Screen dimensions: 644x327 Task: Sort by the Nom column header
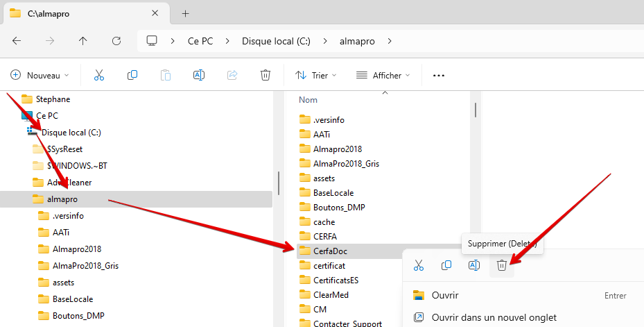pos(308,100)
